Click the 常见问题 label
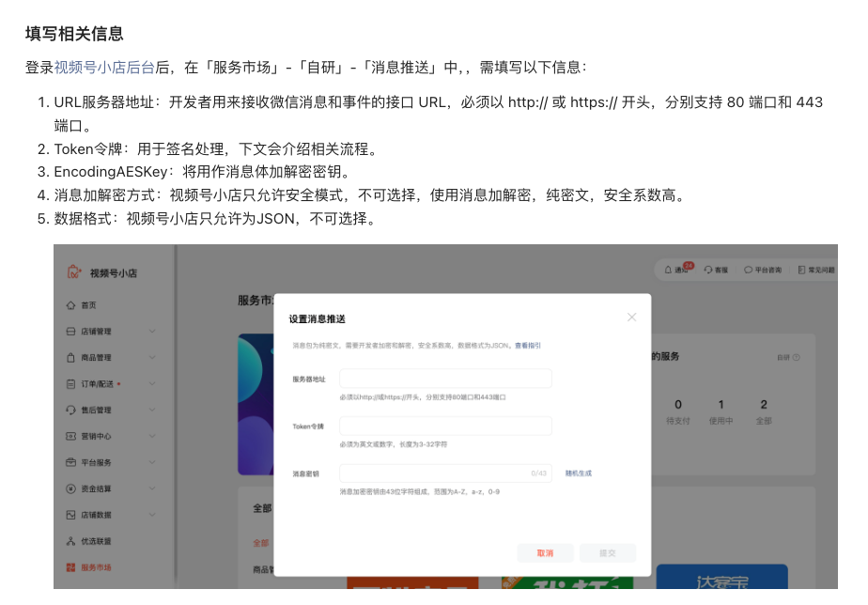The width and height of the screenshot is (868, 605). [x=821, y=271]
